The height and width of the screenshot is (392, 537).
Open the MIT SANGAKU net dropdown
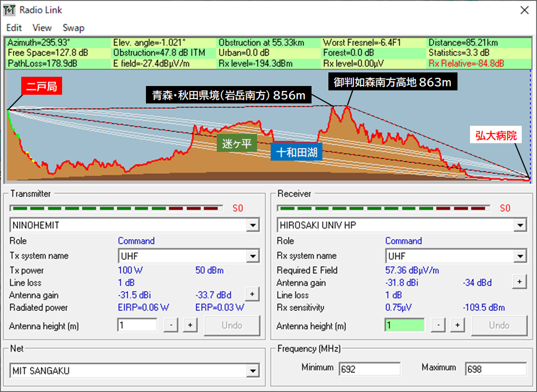253,371
